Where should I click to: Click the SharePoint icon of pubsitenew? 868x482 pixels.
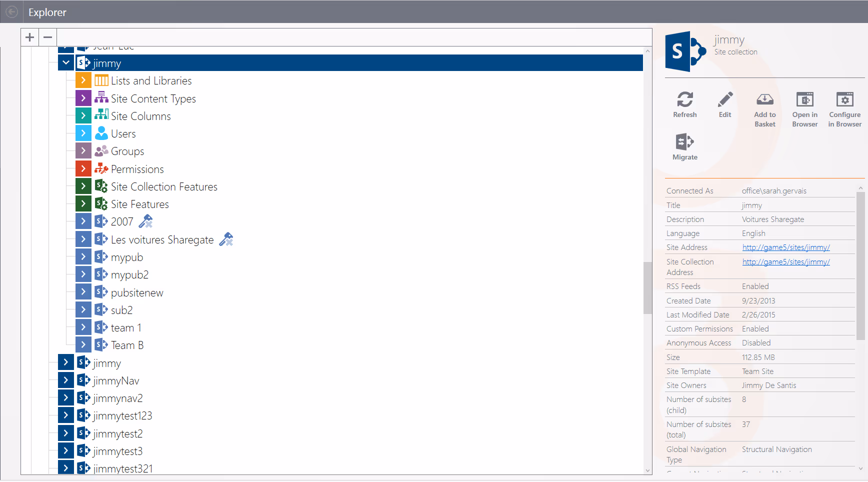click(x=101, y=292)
